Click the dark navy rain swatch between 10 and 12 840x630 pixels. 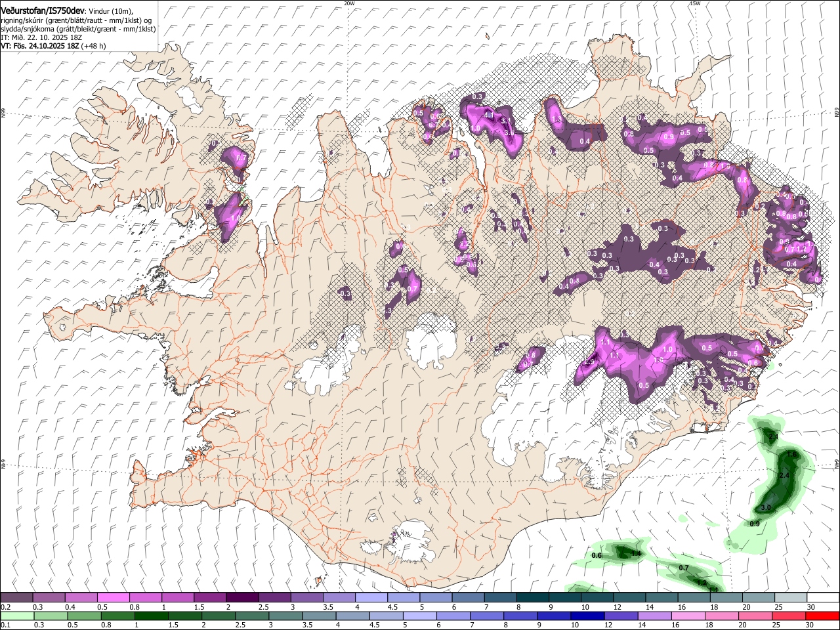(588, 616)
